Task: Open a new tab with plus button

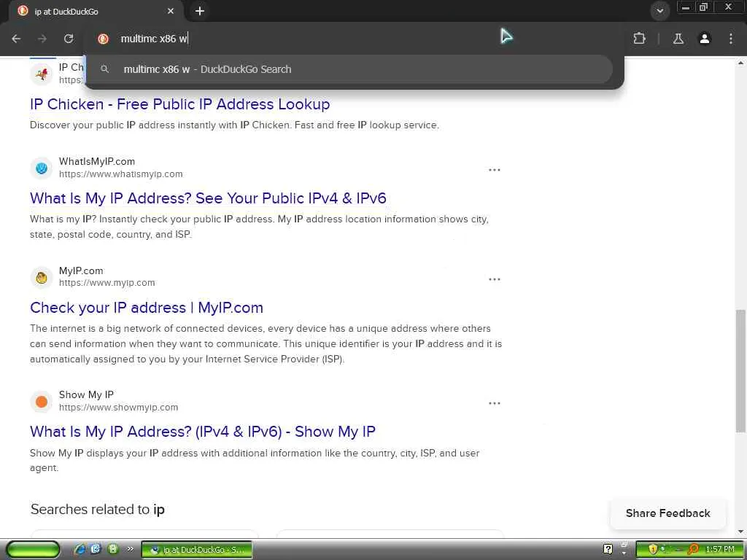Action: coord(200,11)
